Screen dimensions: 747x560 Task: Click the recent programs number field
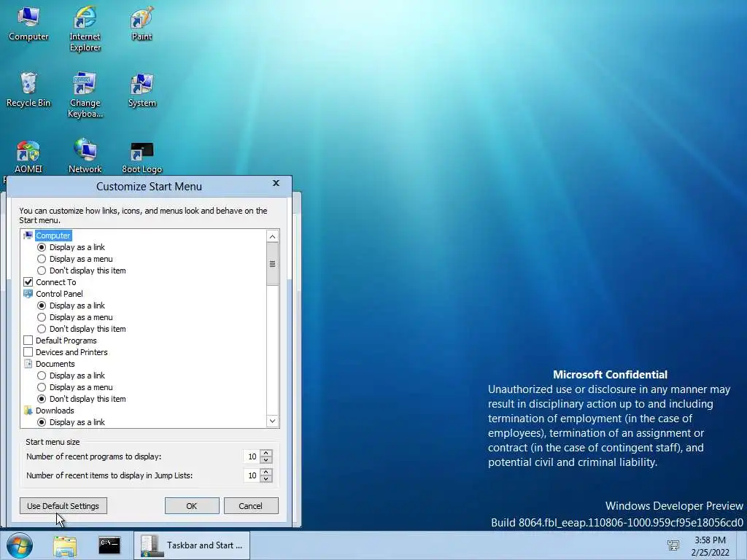tap(251, 456)
